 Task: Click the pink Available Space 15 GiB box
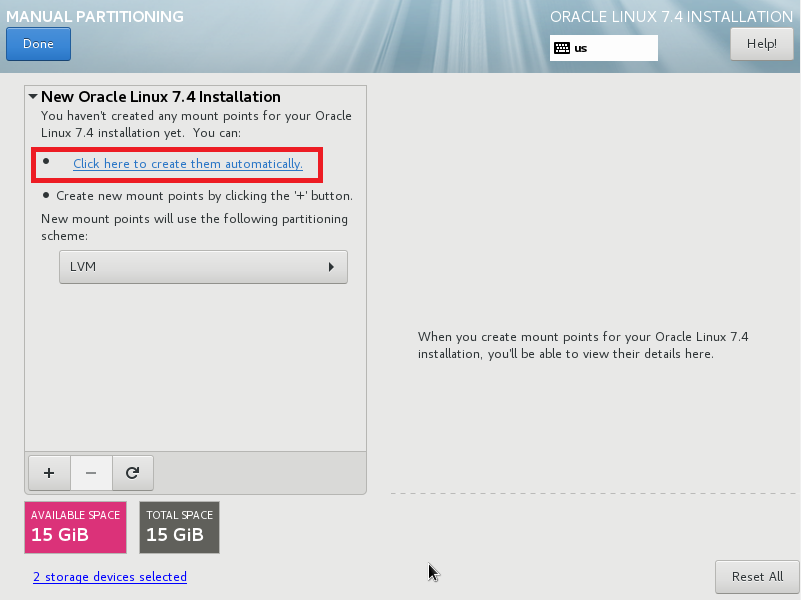coord(76,527)
